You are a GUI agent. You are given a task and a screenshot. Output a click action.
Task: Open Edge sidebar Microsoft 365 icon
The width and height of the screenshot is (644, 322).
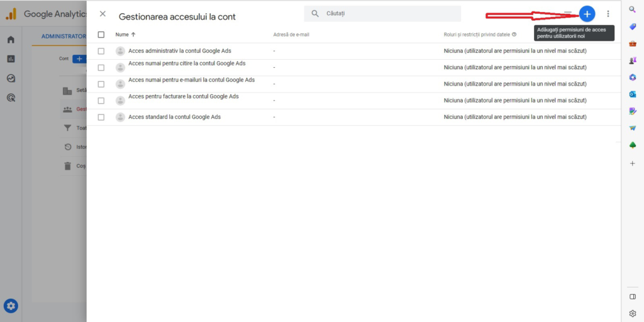tap(633, 77)
